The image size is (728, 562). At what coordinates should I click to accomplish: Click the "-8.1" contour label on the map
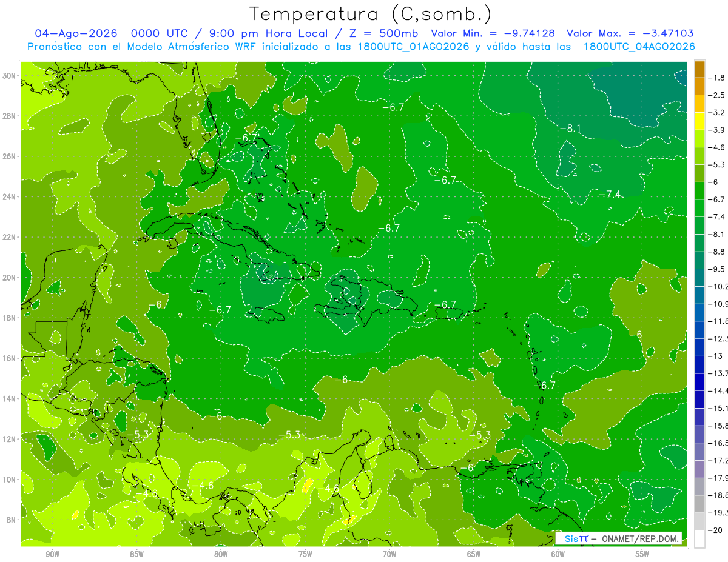[570, 128]
